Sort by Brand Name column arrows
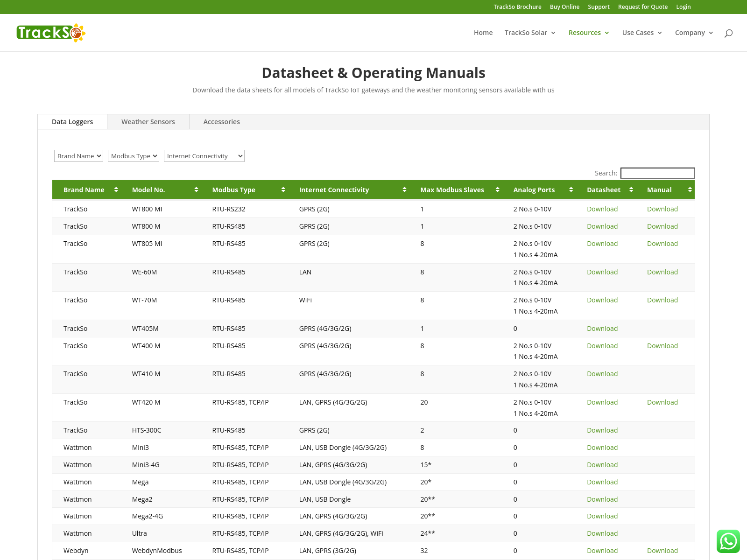 point(116,189)
